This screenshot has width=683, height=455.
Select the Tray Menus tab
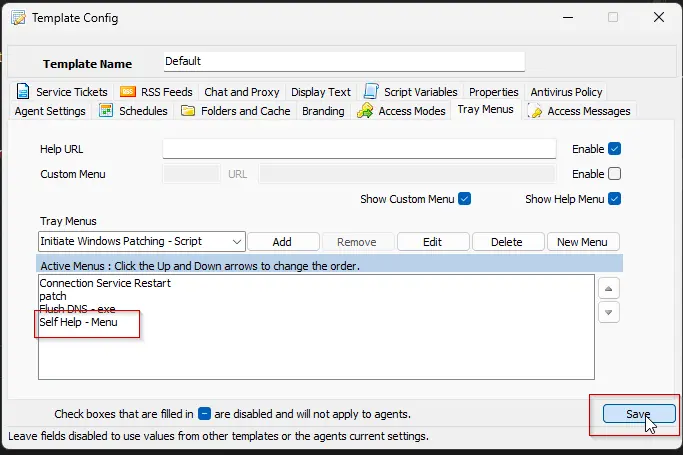tap(485, 110)
